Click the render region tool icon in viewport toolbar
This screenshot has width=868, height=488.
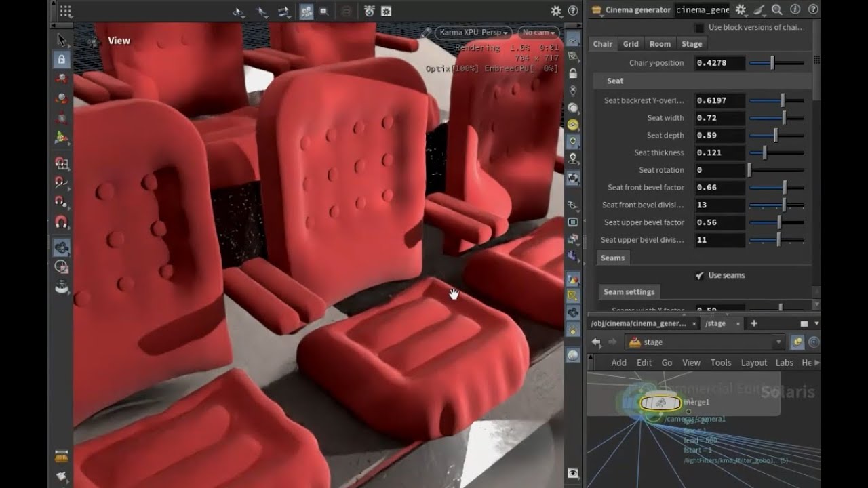pos(324,11)
